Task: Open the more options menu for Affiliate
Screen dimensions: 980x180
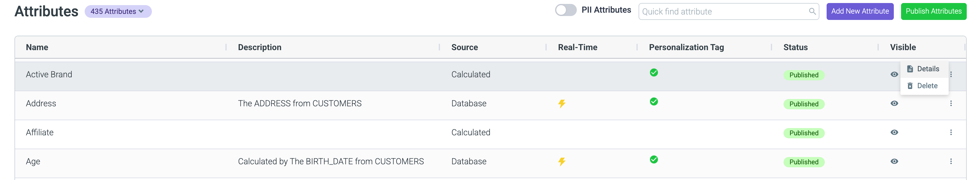Action: [x=951, y=132]
